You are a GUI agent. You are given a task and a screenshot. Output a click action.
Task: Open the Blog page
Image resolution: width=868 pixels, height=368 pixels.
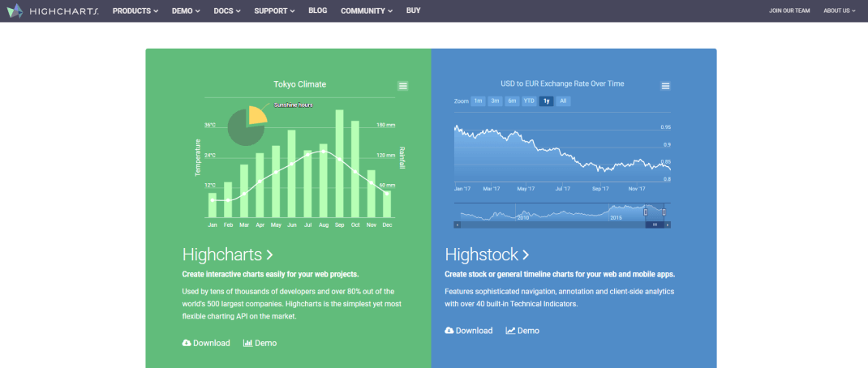[318, 11]
